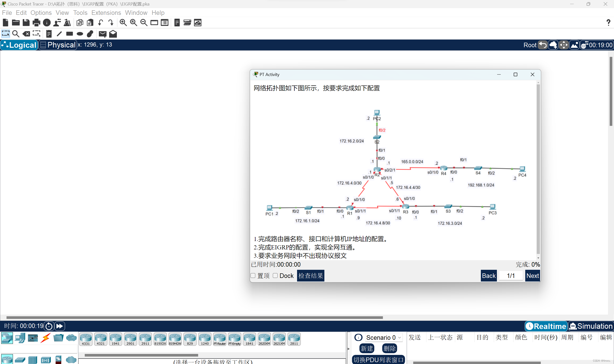This screenshot has width=614, height=364.
Task: Select the Delete tool
Action: (x=26, y=34)
